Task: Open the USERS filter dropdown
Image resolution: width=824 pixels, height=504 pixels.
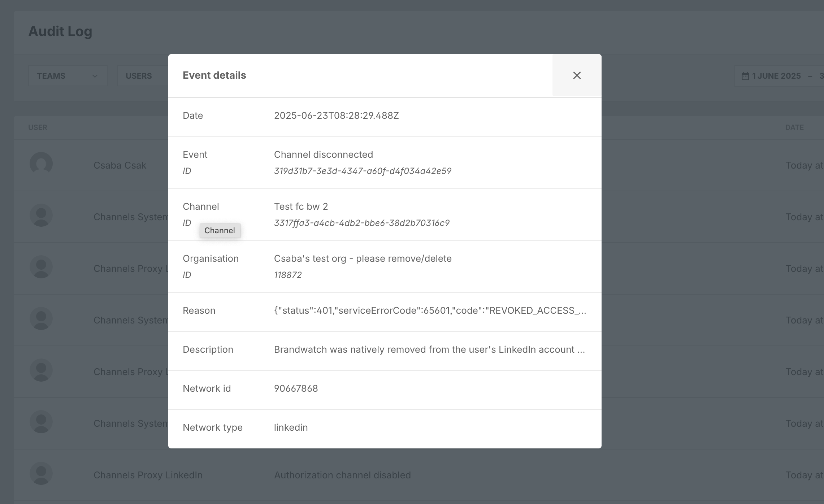Action: 143,76
